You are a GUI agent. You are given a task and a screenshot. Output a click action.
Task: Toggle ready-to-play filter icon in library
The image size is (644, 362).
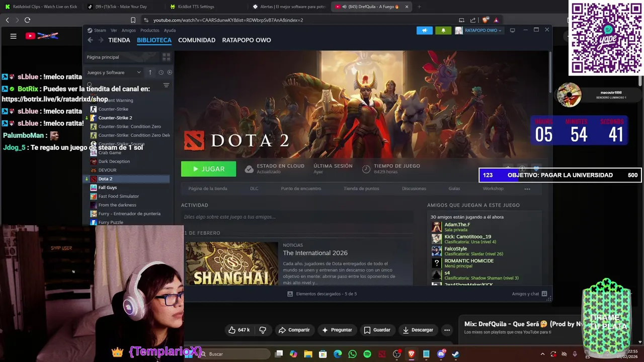(x=170, y=72)
